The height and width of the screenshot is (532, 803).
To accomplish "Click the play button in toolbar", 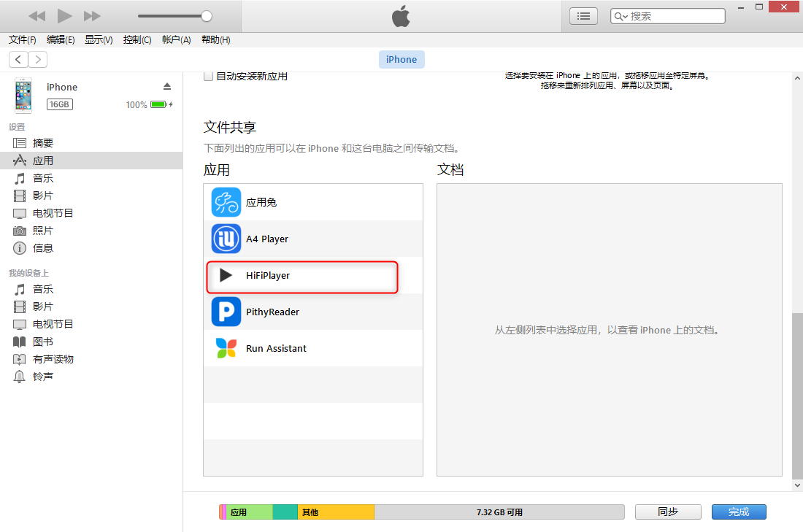I will click(64, 16).
